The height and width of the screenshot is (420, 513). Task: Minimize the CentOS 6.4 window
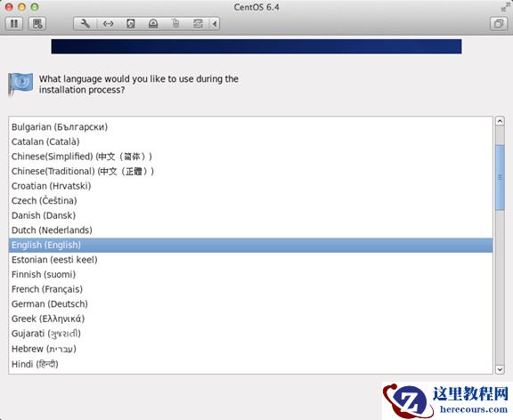22,7
